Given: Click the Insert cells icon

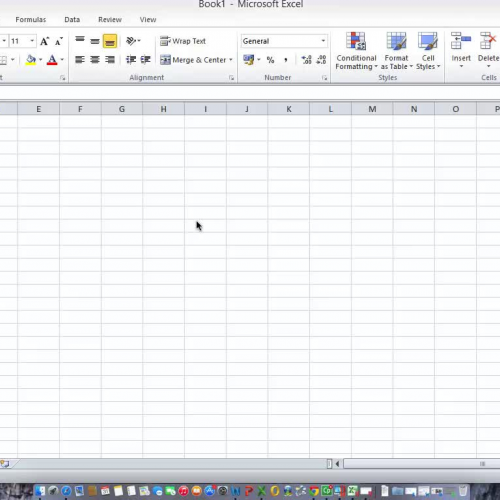Looking at the screenshot, I should click(461, 50).
